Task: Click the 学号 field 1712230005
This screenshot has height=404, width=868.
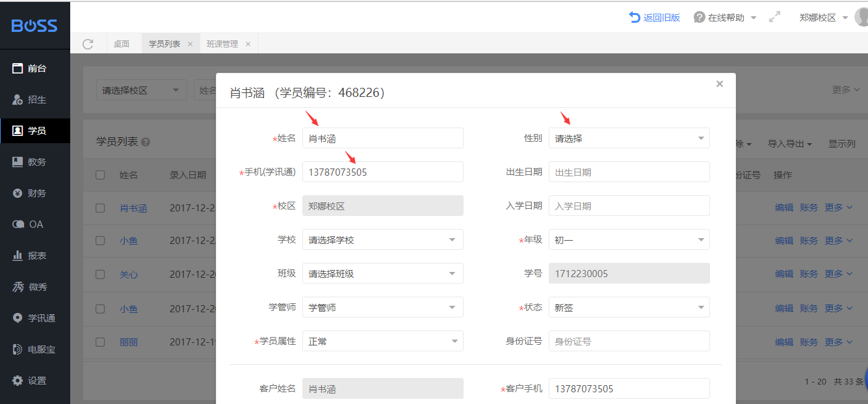Action: tap(629, 273)
